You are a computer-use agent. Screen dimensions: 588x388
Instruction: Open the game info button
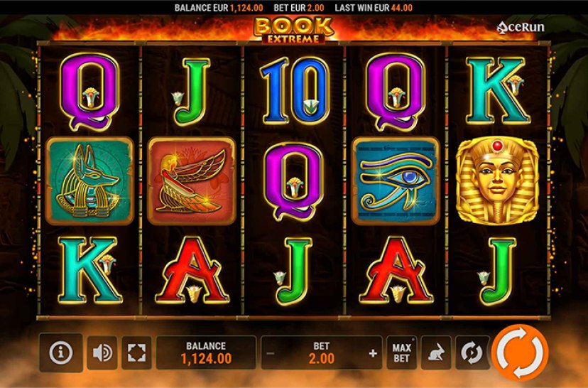point(61,352)
